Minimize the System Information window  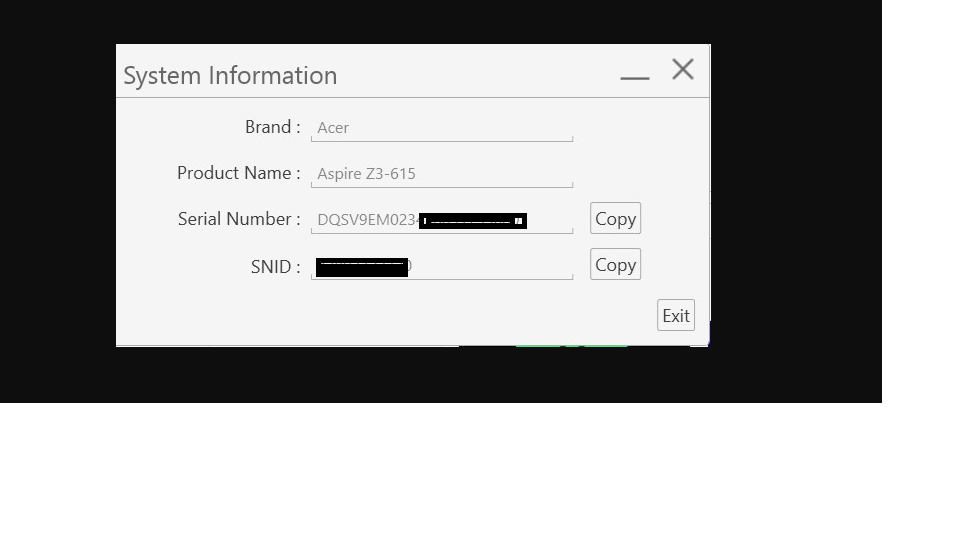tap(634, 77)
